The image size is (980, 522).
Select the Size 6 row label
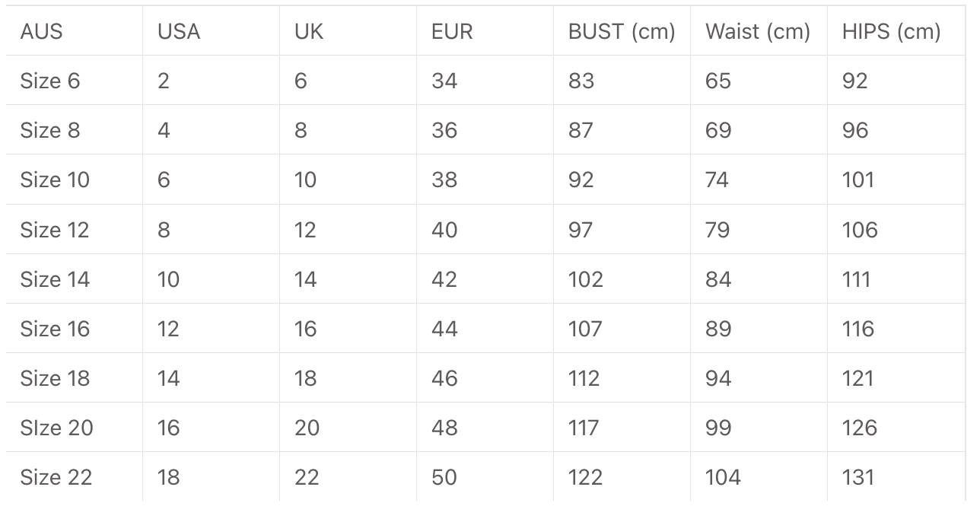click(50, 81)
